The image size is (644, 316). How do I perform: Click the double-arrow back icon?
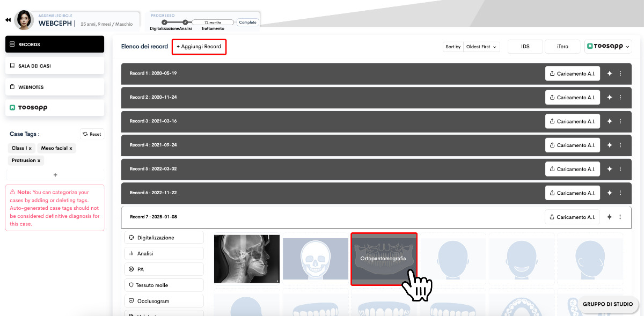tap(8, 20)
